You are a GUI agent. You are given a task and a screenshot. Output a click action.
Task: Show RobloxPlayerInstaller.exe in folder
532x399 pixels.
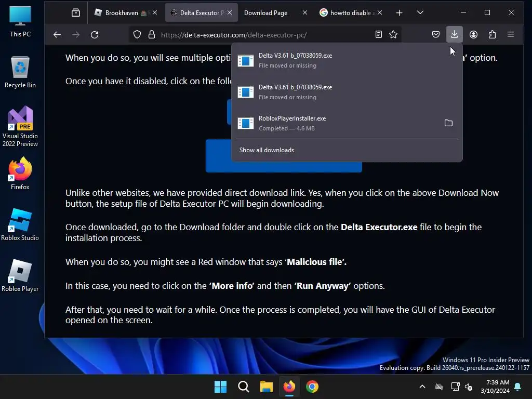(x=448, y=123)
